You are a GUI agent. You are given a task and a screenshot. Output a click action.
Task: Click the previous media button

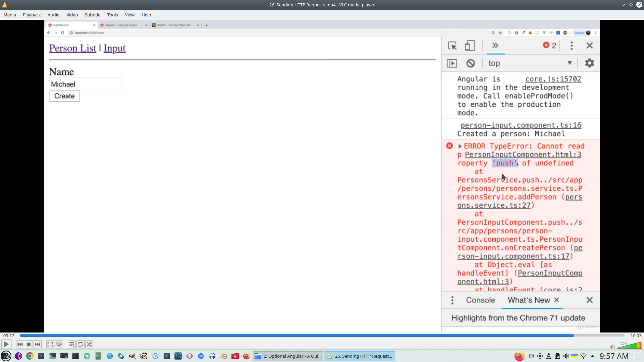pyautogui.click(x=20, y=344)
